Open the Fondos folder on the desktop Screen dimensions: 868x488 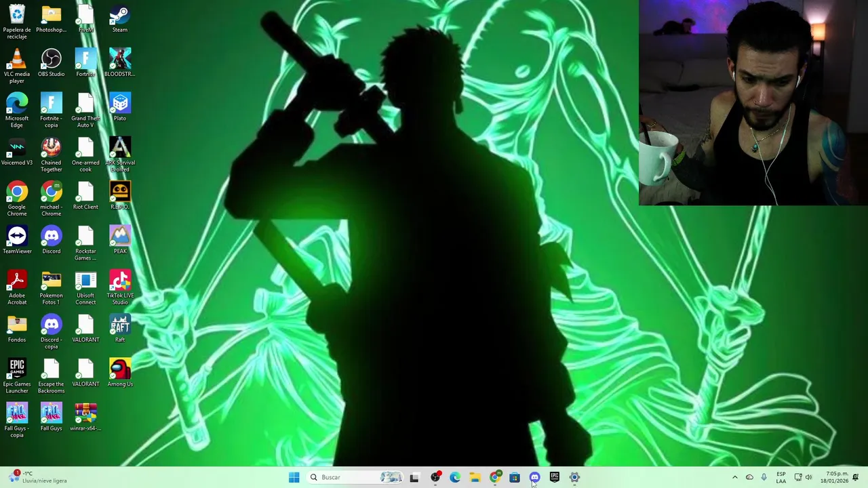click(x=17, y=329)
